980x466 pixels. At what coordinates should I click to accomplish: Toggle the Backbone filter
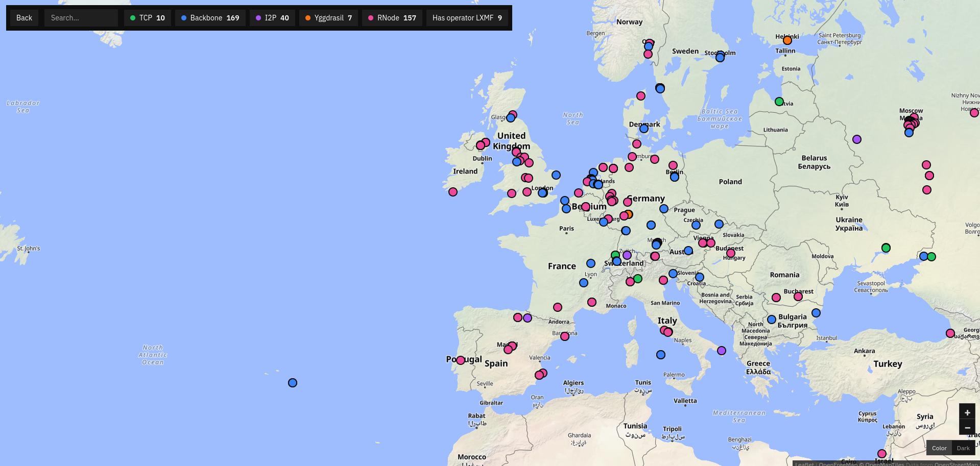point(210,18)
